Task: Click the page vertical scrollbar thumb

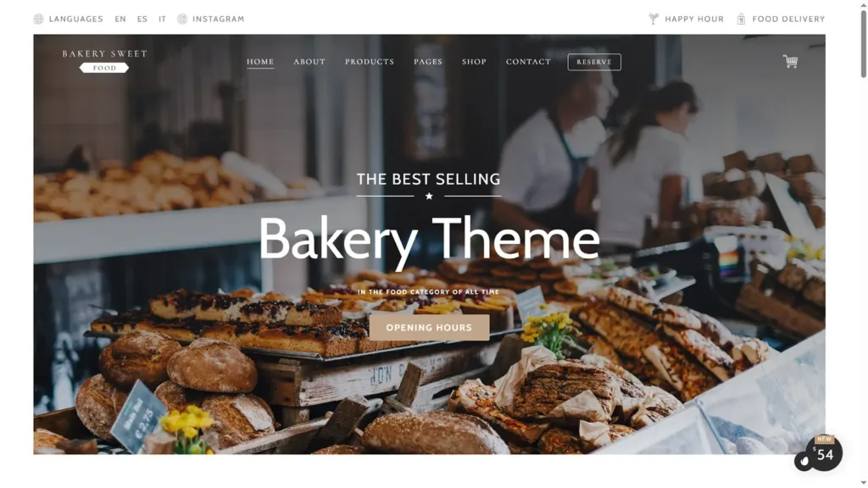Action: (863, 42)
